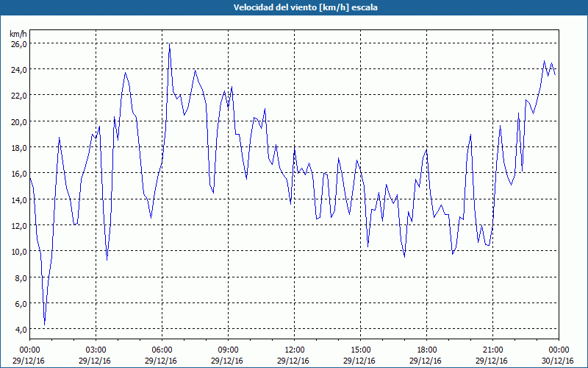Viewport: 588px width, 368px height.
Task: Click the 20,0 y-axis value
Action: coord(18,121)
